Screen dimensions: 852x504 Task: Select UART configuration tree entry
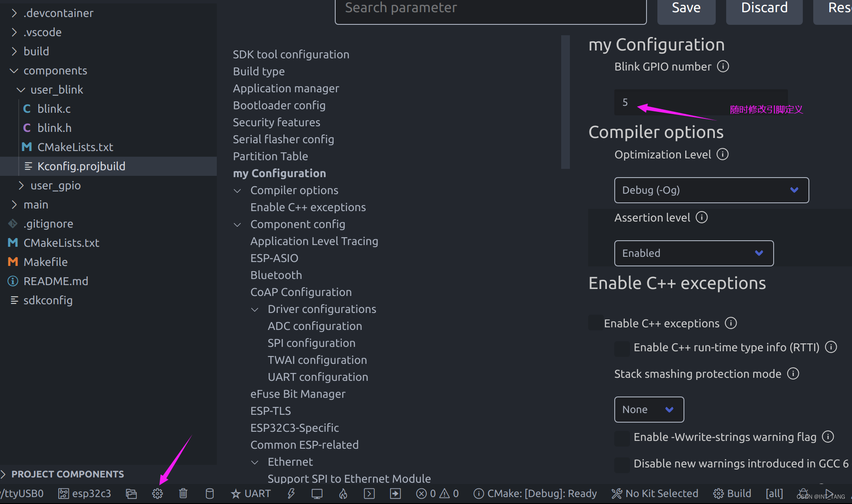coord(318,377)
